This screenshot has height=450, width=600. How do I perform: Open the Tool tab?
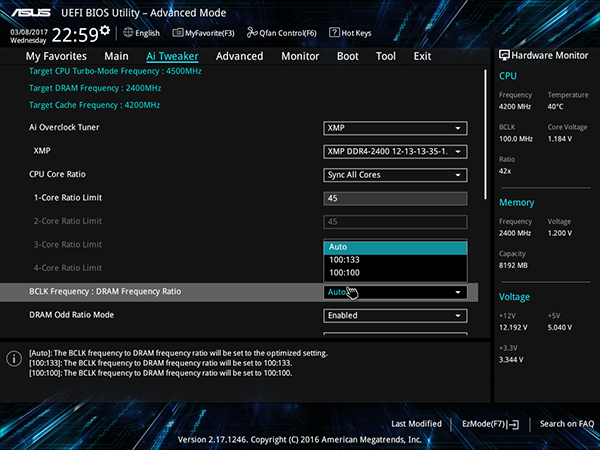(x=386, y=56)
